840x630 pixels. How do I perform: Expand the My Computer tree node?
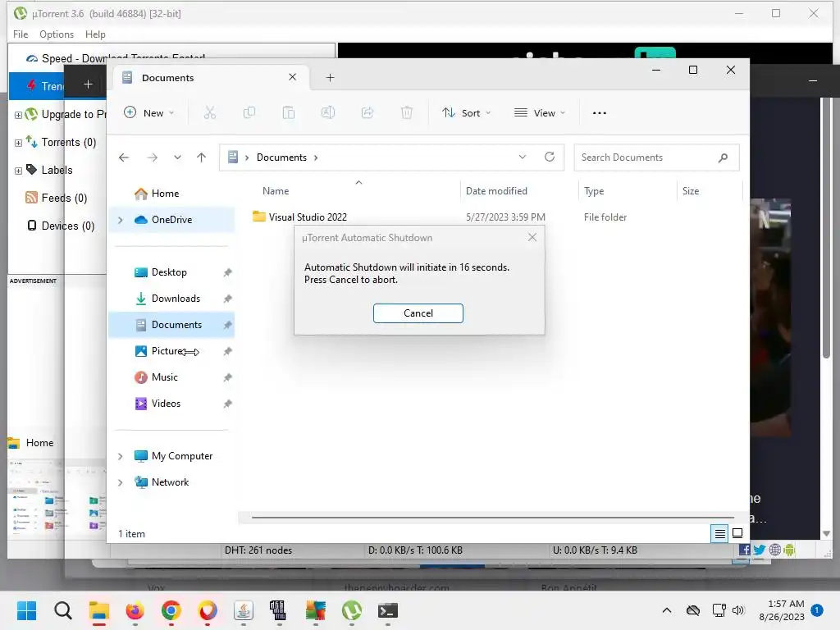[121, 456]
